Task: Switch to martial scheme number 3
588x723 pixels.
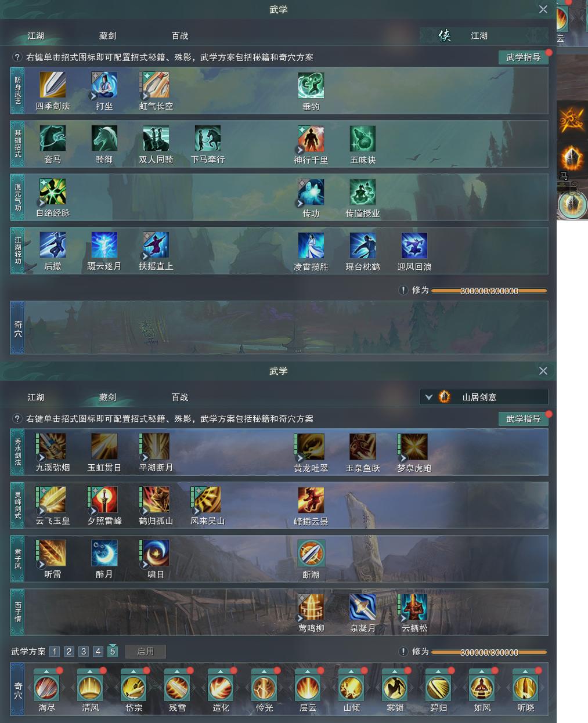Action: pyautogui.click(x=84, y=652)
